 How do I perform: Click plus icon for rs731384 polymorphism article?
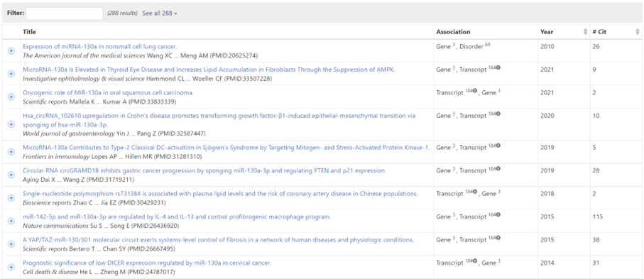pos(11,197)
